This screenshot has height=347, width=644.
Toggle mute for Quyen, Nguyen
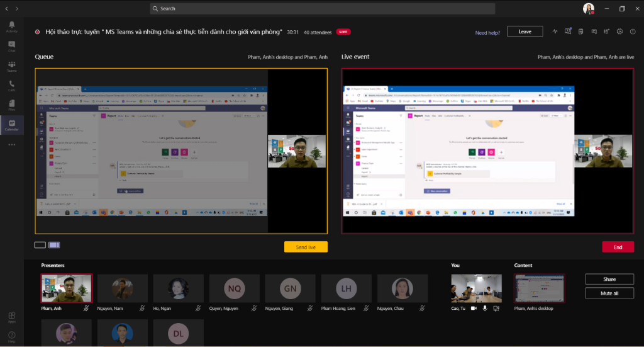[254, 308]
